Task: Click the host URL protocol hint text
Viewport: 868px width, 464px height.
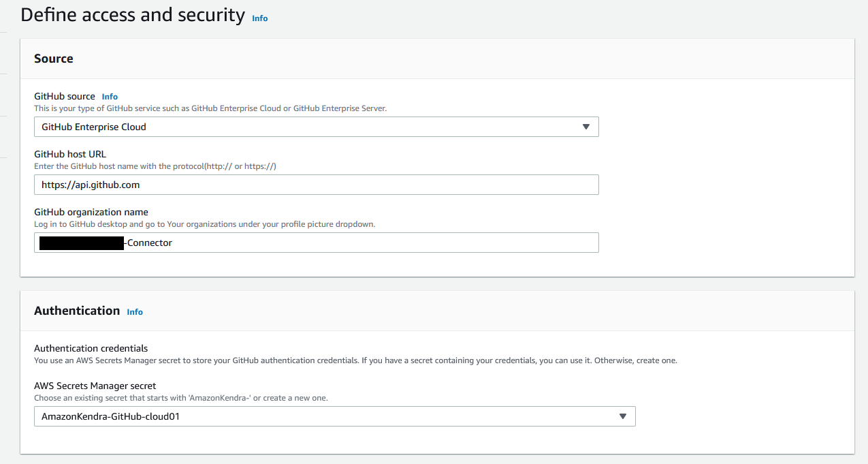Action: coord(155,166)
